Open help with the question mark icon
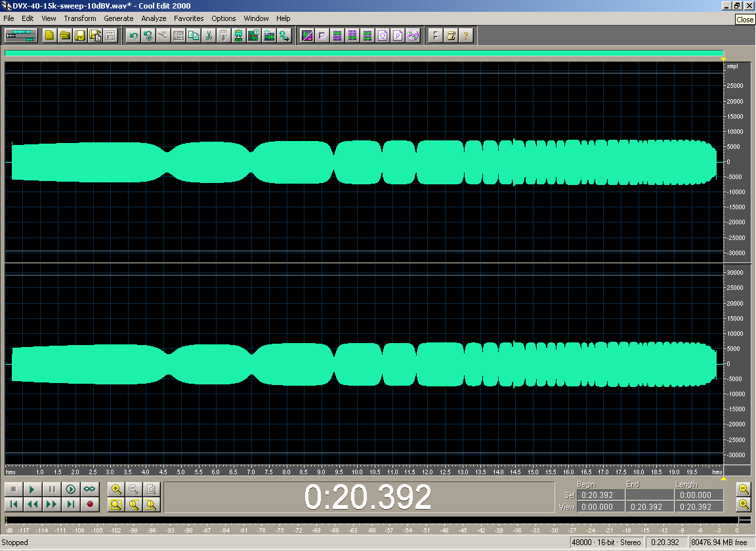Viewport: 756px width, 551px height. (x=466, y=35)
